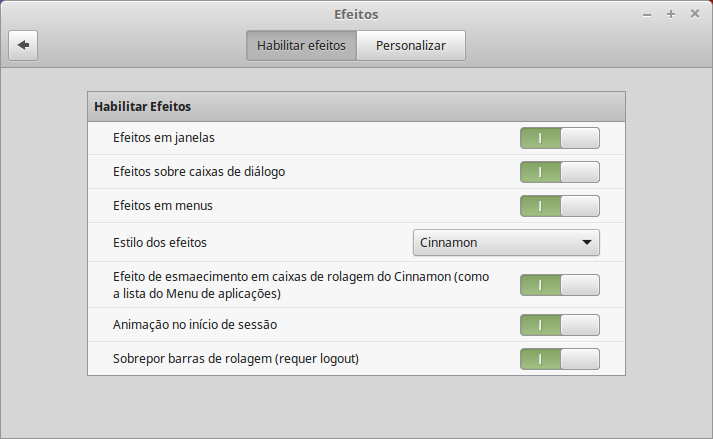Toggle Efeitos em janelas switch
This screenshot has height=439, width=713.
click(x=559, y=138)
